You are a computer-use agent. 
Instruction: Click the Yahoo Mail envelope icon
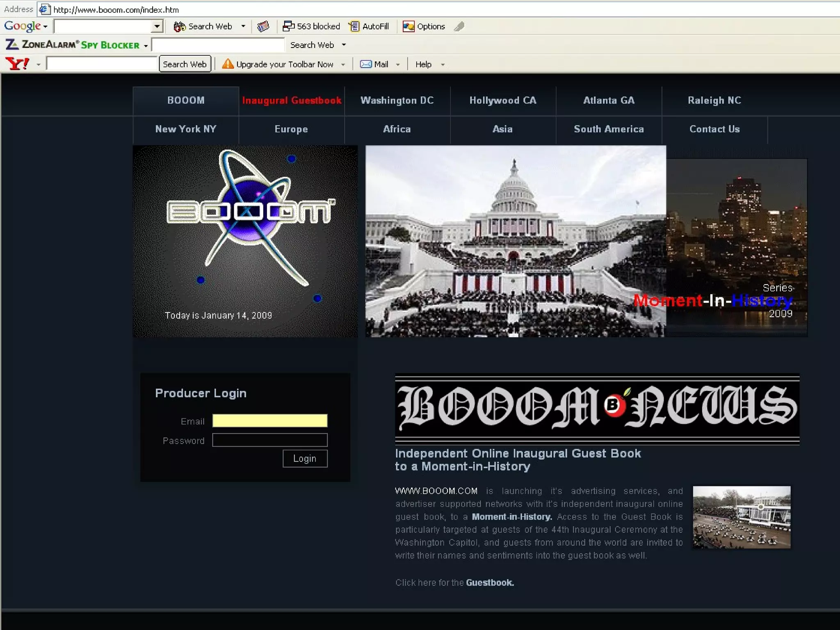(x=365, y=64)
